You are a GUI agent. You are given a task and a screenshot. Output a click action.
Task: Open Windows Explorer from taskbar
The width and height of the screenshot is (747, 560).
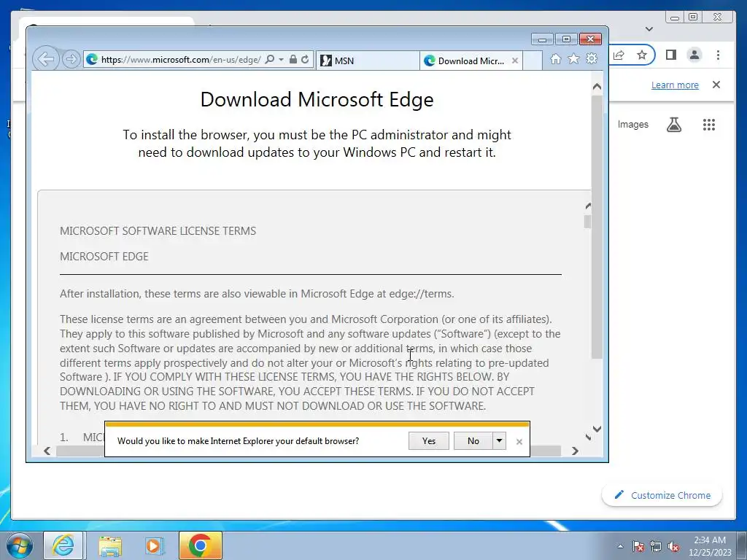click(x=110, y=545)
